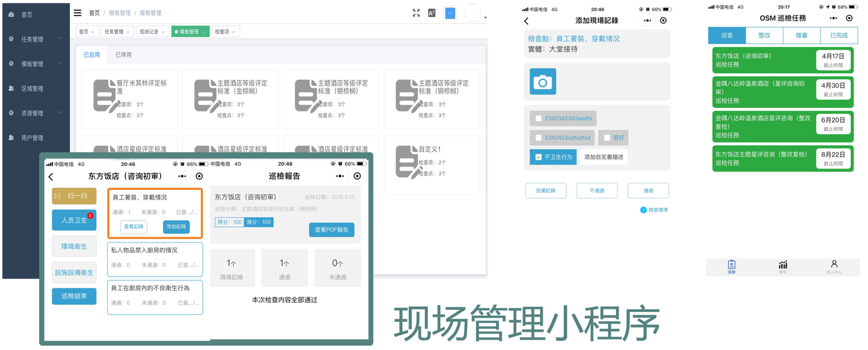Image resolution: width=868 pixels, height=350 pixels.
Task: Select the 整改 tab in OSM 巡檢任務
Action: [764, 35]
